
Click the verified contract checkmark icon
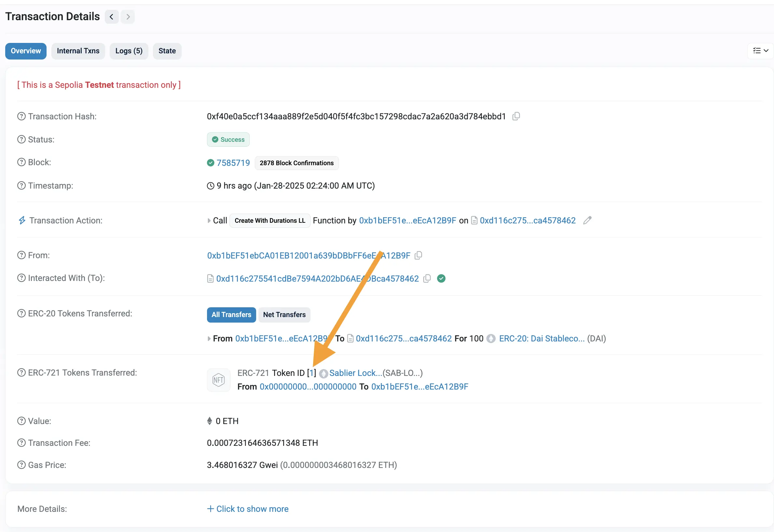point(442,278)
